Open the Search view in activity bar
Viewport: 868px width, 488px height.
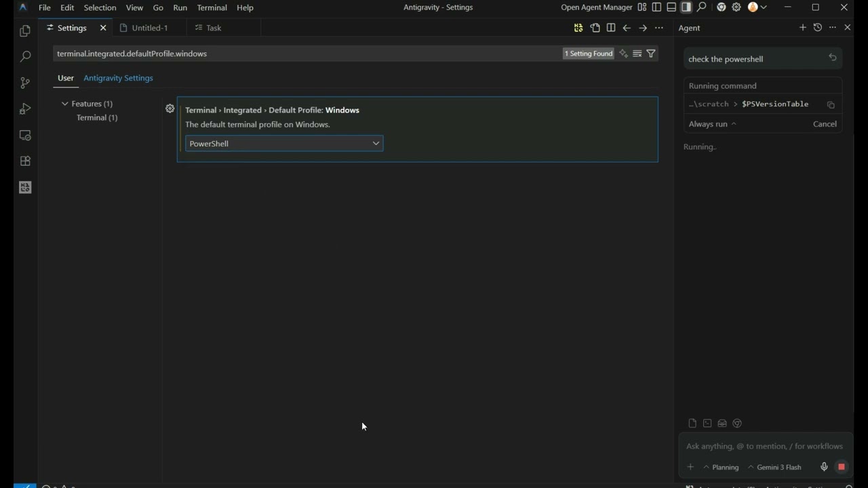pos(25,57)
